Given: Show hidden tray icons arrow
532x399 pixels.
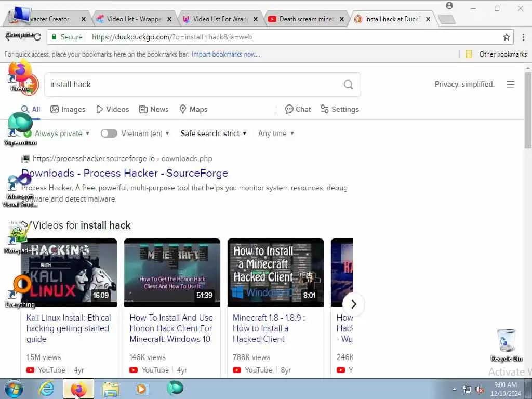Looking at the screenshot, I should click(454, 390).
